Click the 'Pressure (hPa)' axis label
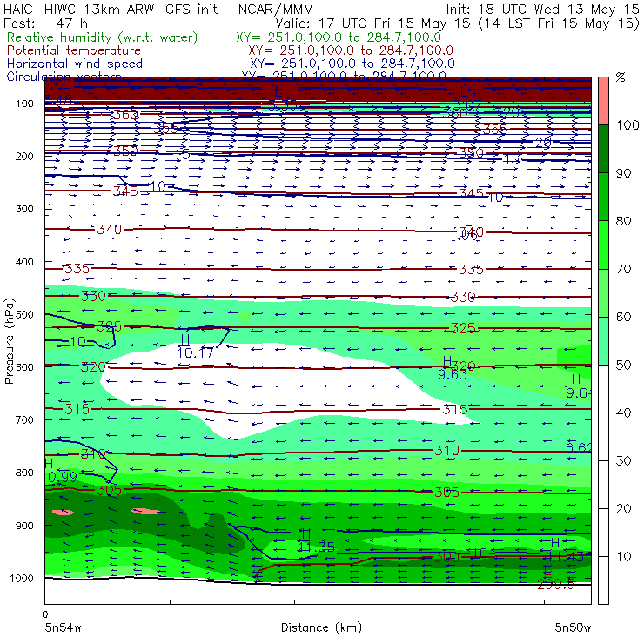 (9, 341)
